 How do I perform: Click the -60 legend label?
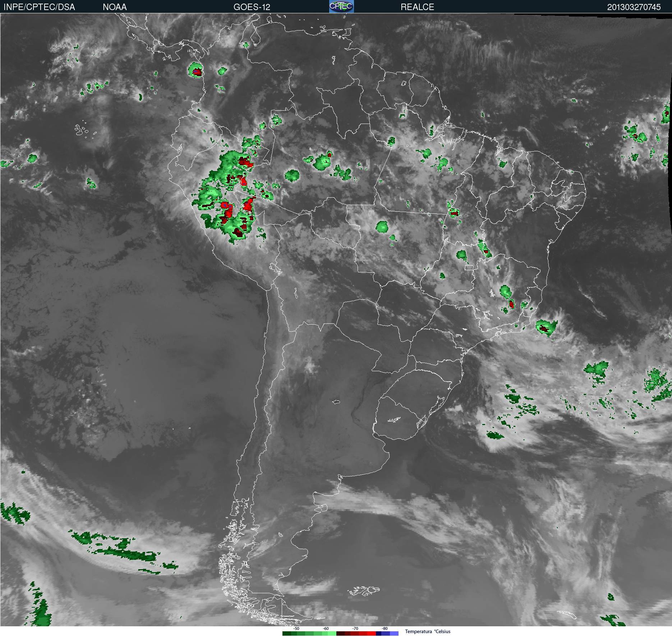point(326,628)
